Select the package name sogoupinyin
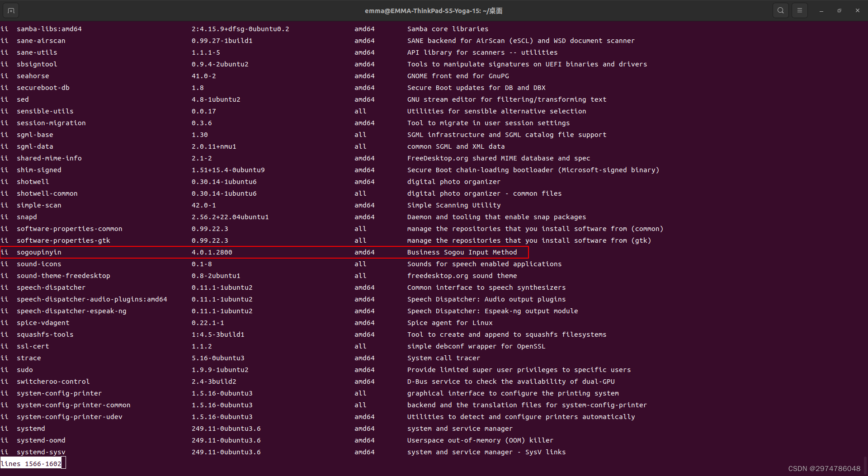 39,252
